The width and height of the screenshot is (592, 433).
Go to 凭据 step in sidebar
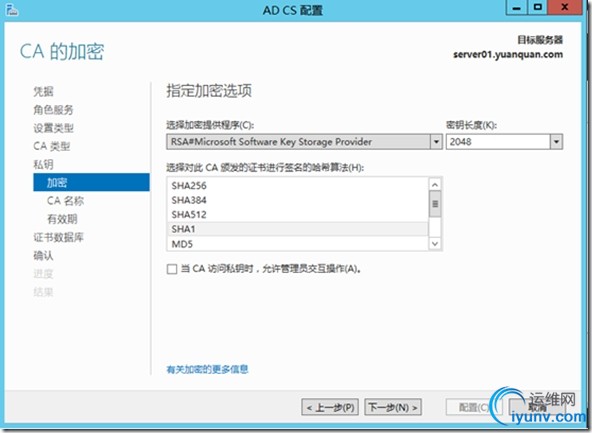[x=43, y=91]
